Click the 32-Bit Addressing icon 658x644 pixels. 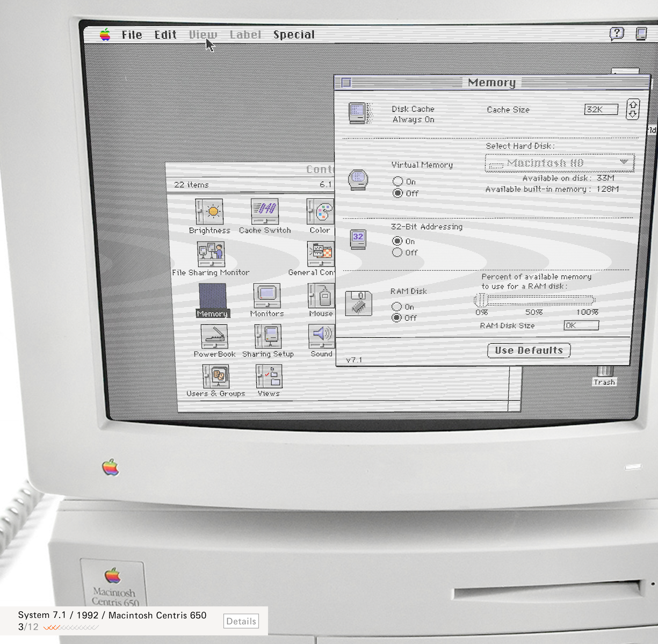click(358, 239)
